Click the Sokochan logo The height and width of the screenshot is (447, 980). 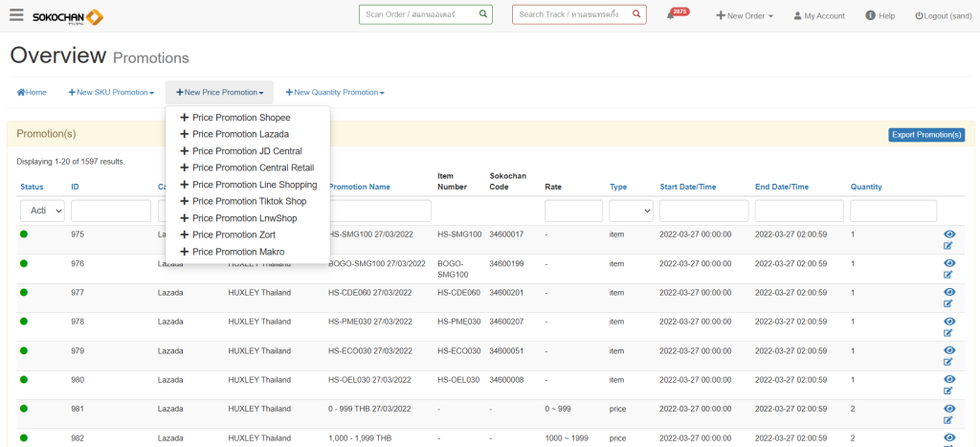pyautogui.click(x=67, y=16)
